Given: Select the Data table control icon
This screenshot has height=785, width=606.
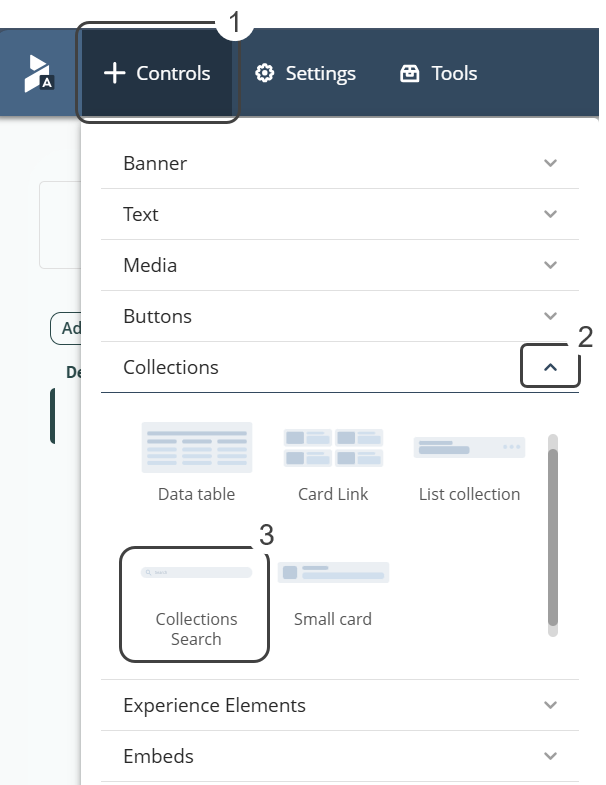Looking at the screenshot, I should pyautogui.click(x=197, y=448).
